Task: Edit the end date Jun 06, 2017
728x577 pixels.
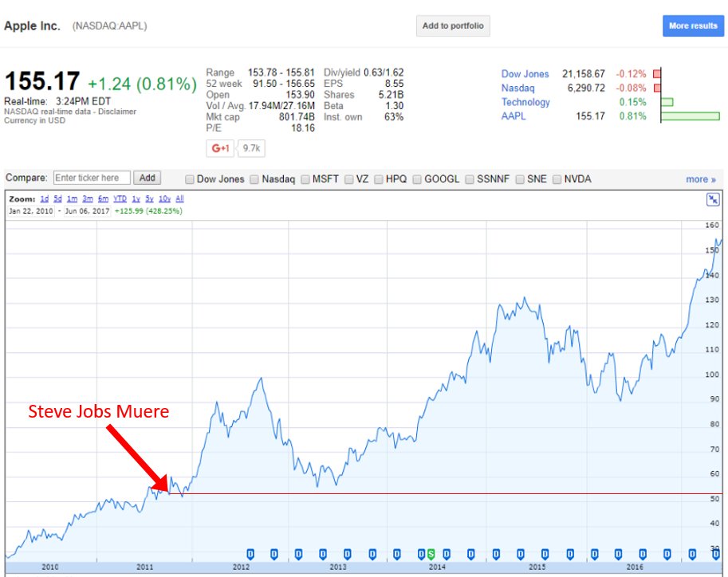Action: pyautogui.click(x=87, y=210)
